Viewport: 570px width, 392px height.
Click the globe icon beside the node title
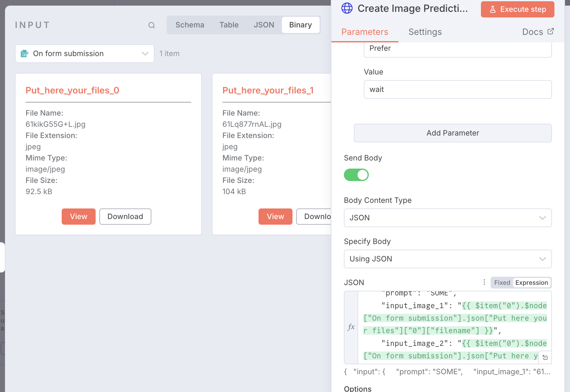347,8
